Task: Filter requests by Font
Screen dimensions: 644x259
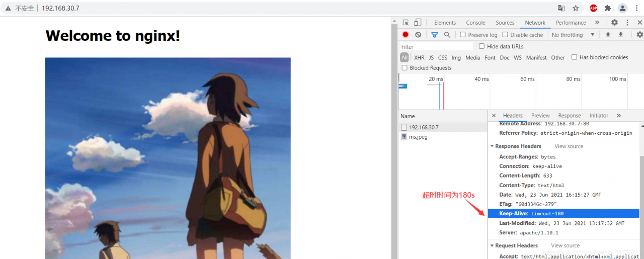Action: coord(490,58)
